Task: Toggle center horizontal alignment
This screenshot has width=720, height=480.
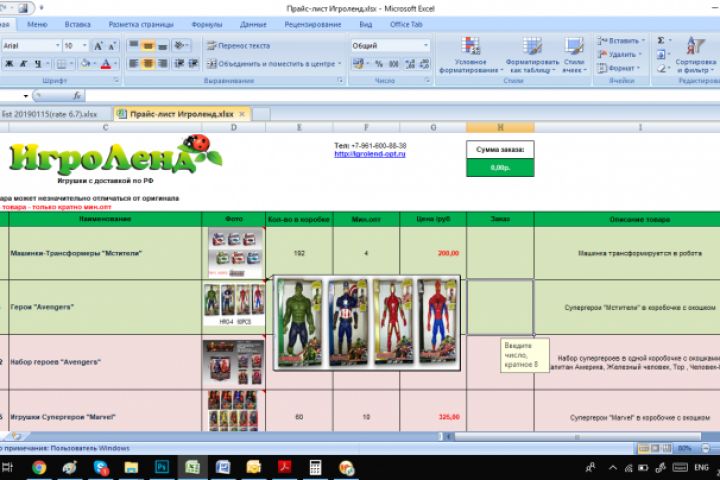Action: point(148,63)
